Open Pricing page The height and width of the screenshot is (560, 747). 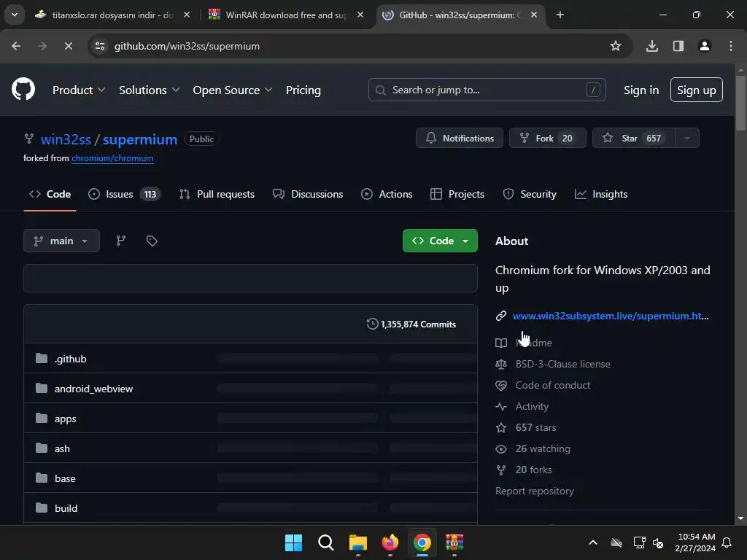(x=303, y=90)
